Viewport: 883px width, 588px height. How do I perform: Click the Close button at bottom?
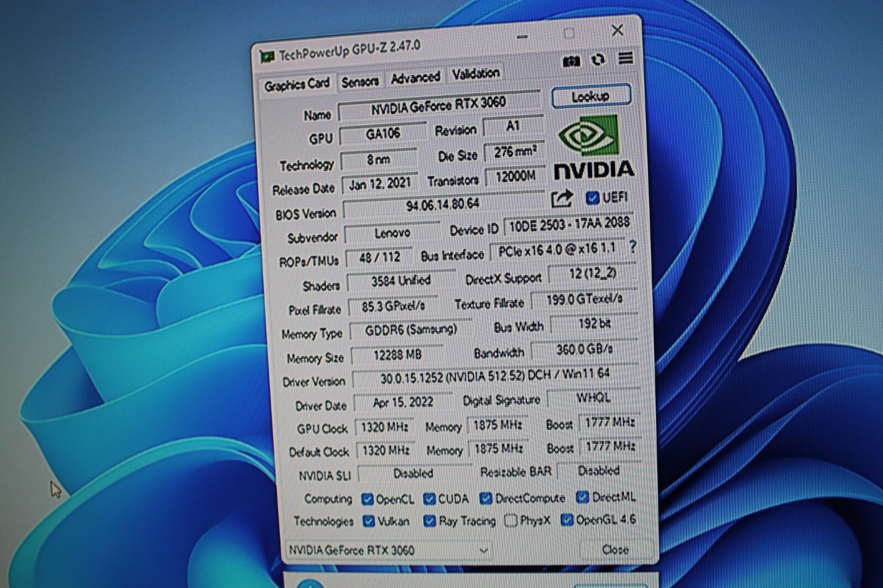coord(616,549)
